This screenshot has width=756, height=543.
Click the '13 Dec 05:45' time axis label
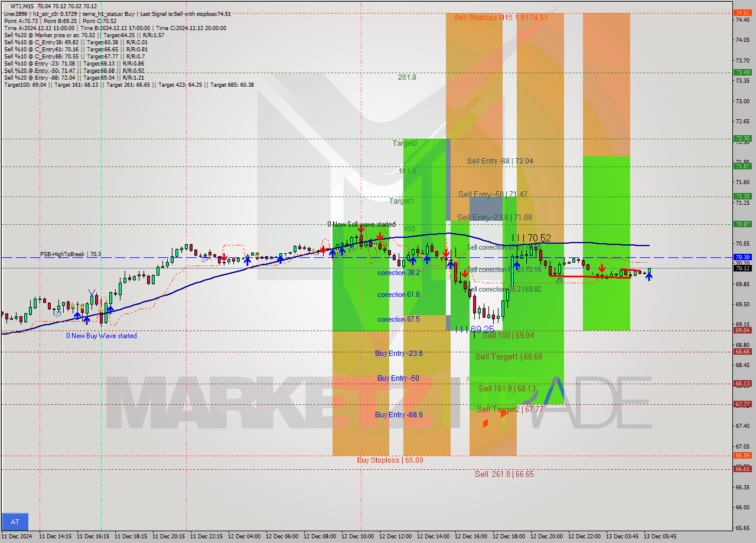coord(660,536)
